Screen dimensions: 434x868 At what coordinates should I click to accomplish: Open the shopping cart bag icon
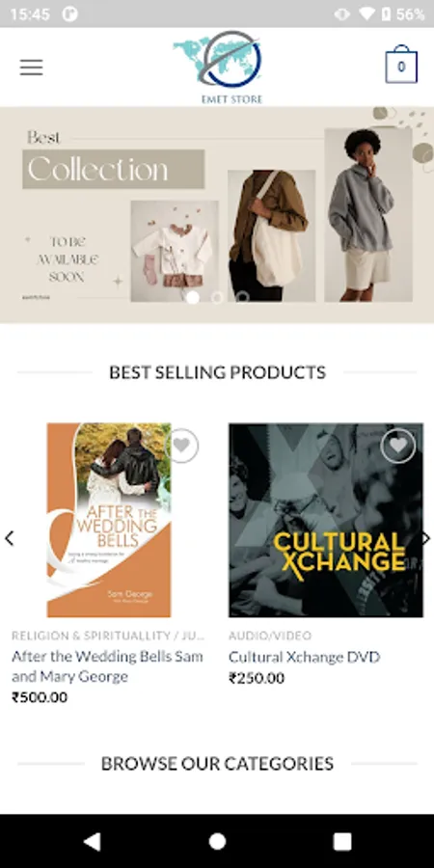click(401, 65)
